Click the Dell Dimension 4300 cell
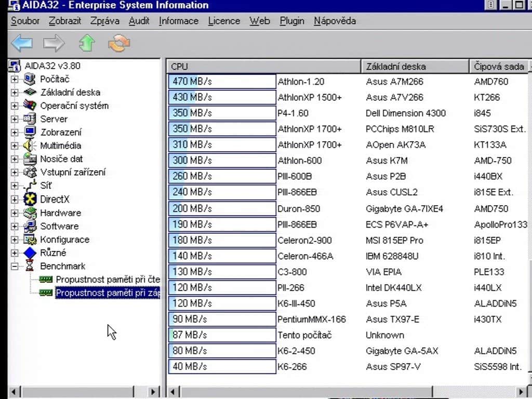 click(406, 113)
